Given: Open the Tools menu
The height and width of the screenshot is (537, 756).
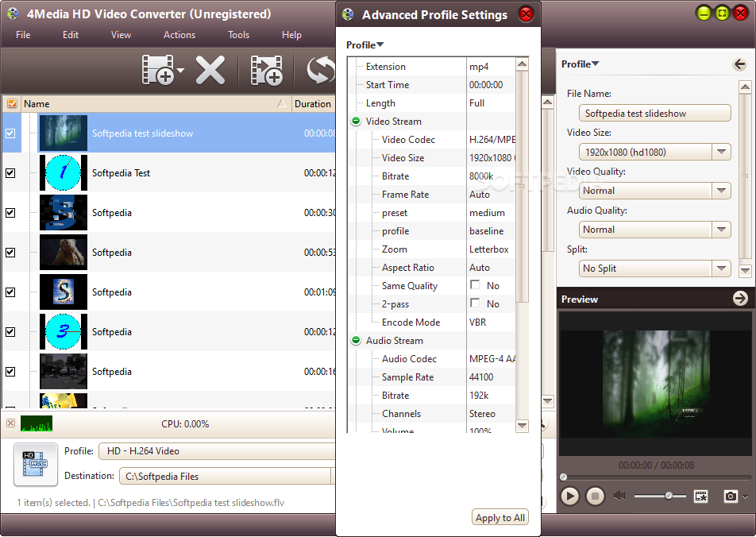Looking at the screenshot, I should coord(239,35).
